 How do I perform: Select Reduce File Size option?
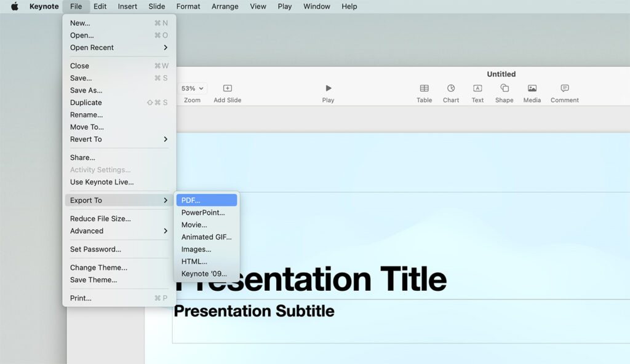click(100, 218)
